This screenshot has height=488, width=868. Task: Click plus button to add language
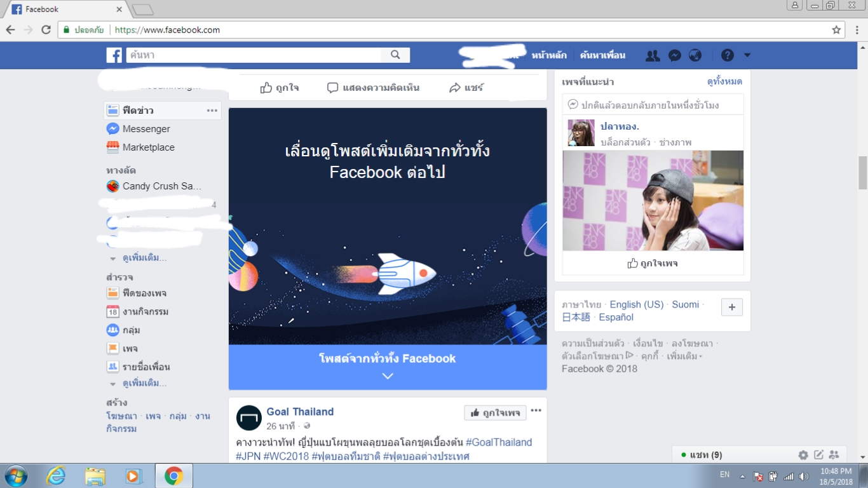(x=731, y=307)
